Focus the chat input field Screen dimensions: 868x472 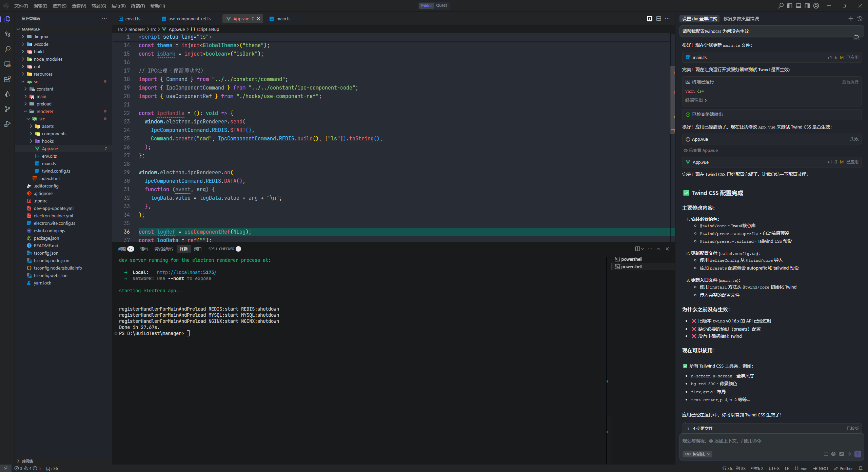pos(772,441)
